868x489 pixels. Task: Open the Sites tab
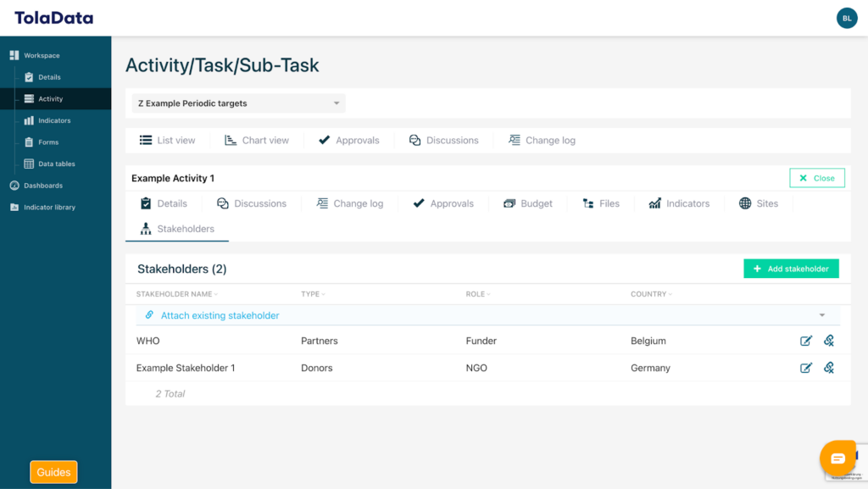click(x=758, y=203)
